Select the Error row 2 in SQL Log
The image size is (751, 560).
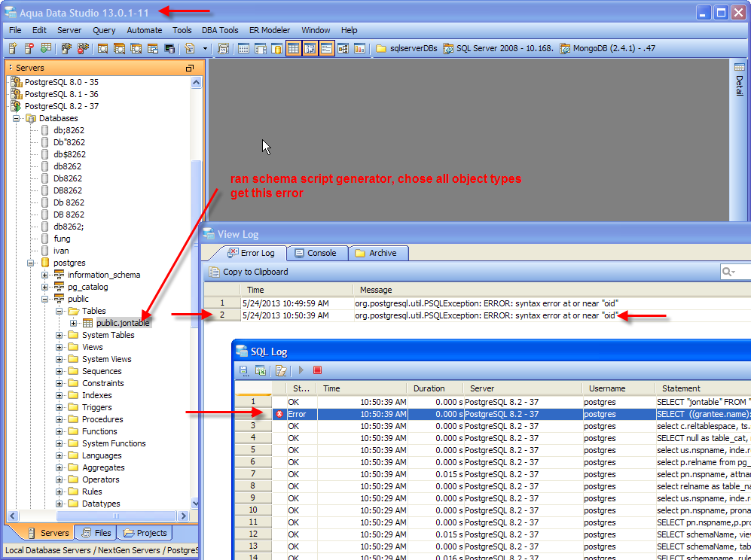493,414
